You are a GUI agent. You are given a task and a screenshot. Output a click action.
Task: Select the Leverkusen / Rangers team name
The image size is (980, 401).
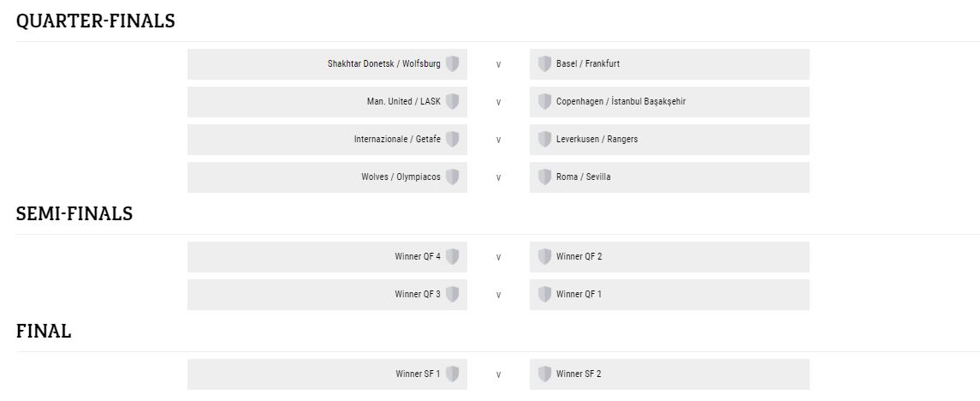(x=597, y=139)
